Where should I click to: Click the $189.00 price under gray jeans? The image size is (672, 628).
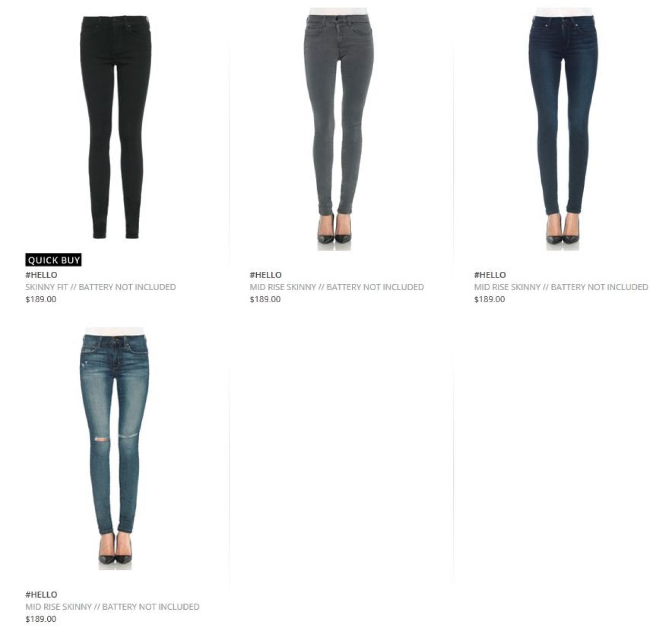click(x=265, y=300)
